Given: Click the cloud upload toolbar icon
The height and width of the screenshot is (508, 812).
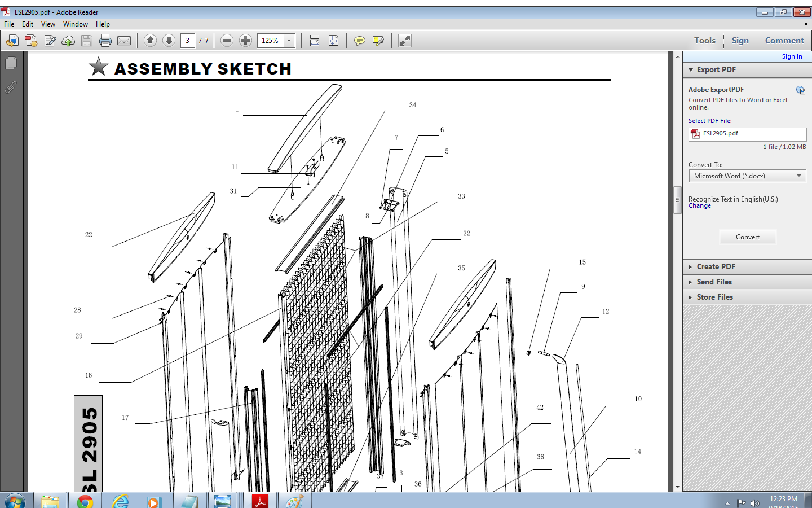Looking at the screenshot, I should coord(68,41).
